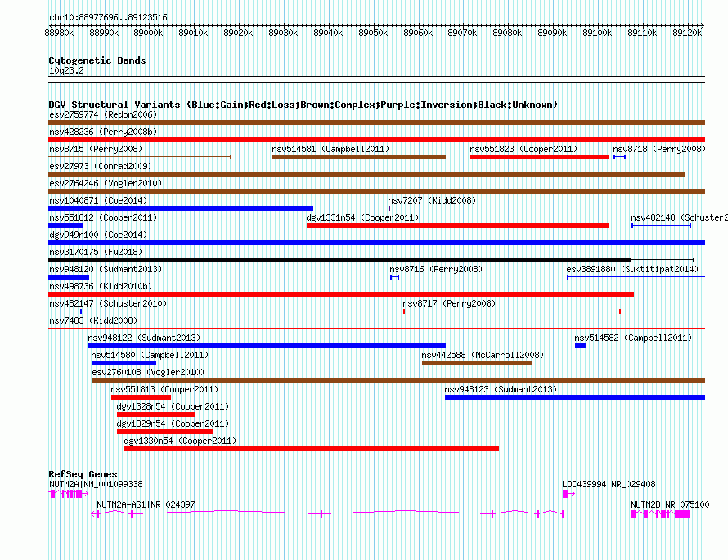The height and width of the screenshot is (560, 728).
Task: Click the esv2760108 (Vogler2010) label
Action: (x=148, y=372)
